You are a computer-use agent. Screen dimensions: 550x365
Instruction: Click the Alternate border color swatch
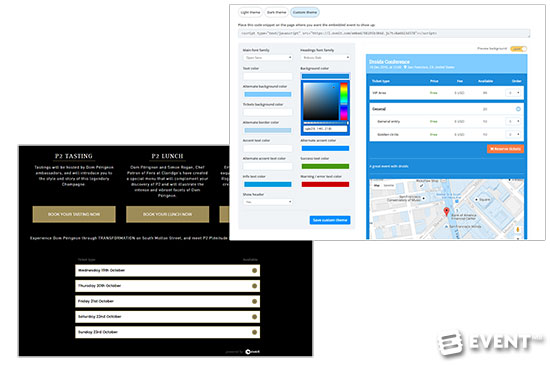(x=268, y=130)
